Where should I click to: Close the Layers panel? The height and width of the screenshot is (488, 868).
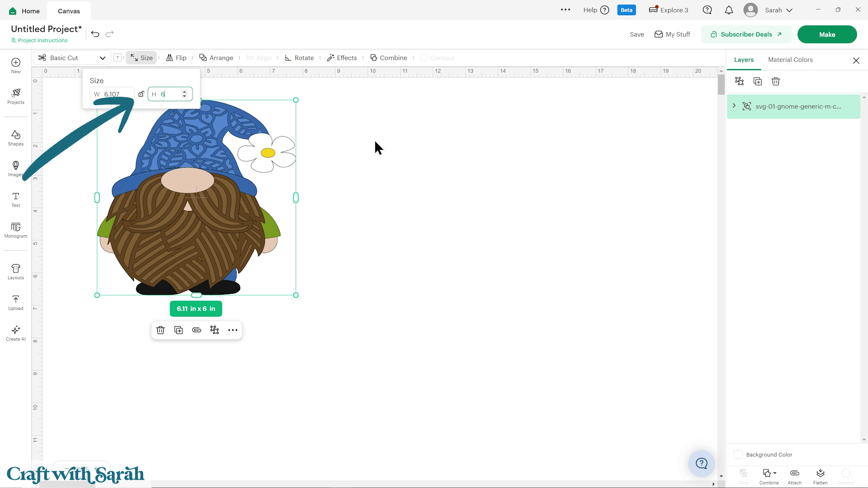pyautogui.click(x=856, y=61)
